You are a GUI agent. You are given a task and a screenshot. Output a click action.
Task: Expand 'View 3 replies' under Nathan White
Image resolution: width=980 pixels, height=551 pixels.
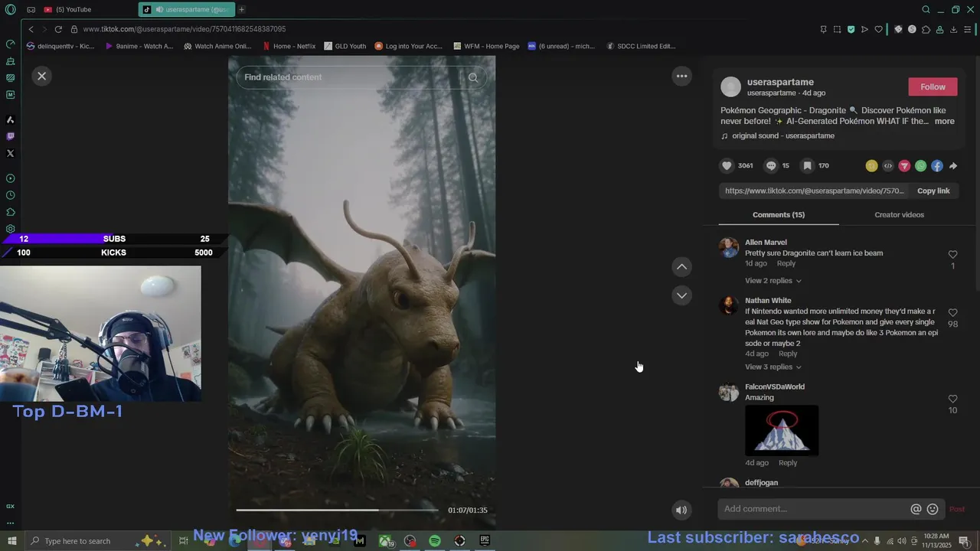click(x=773, y=367)
